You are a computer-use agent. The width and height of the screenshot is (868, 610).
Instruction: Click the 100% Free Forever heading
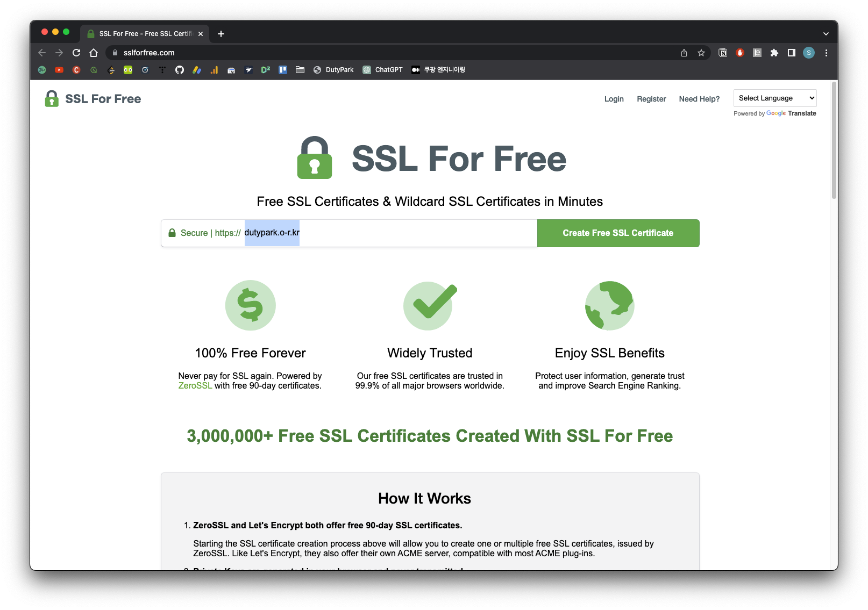(250, 353)
